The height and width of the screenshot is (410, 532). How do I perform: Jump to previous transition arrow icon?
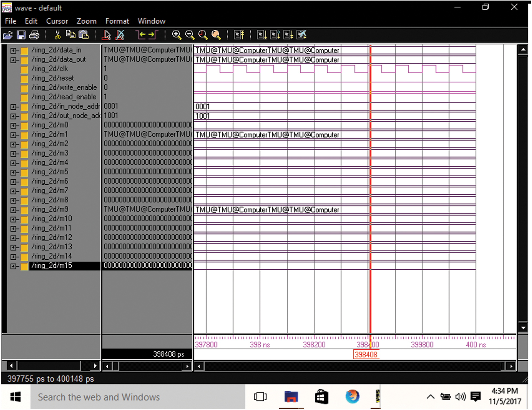[141, 35]
